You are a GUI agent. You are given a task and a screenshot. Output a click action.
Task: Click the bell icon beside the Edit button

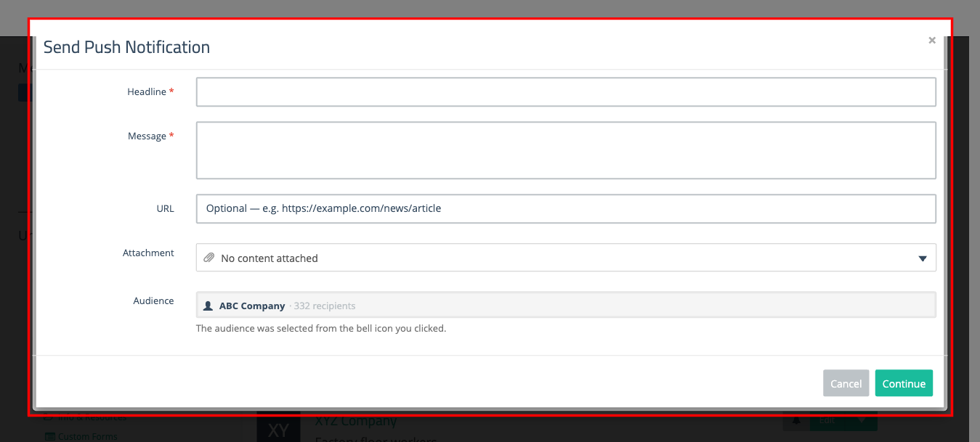tap(796, 420)
